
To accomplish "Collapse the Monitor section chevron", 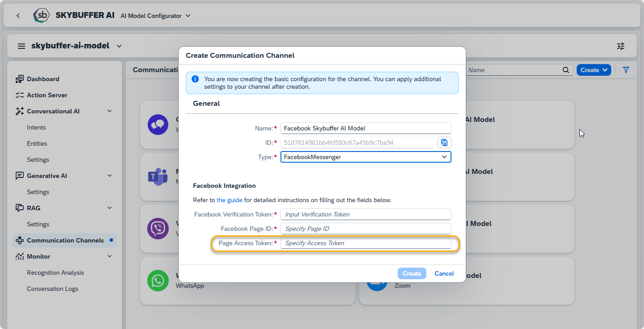I will [x=110, y=256].
